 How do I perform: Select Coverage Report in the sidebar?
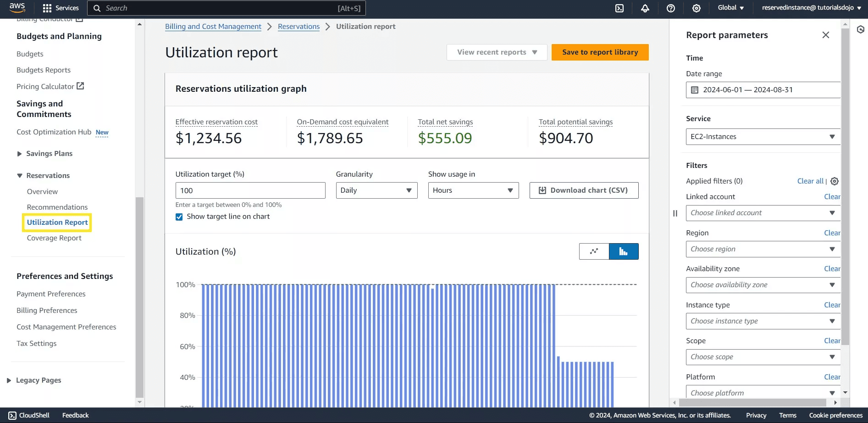[x=54, y=238]
